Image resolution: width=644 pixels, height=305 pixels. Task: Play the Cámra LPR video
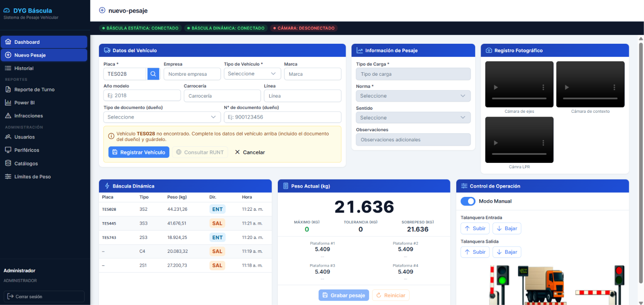pyautogui.click(x=495, y=143)
